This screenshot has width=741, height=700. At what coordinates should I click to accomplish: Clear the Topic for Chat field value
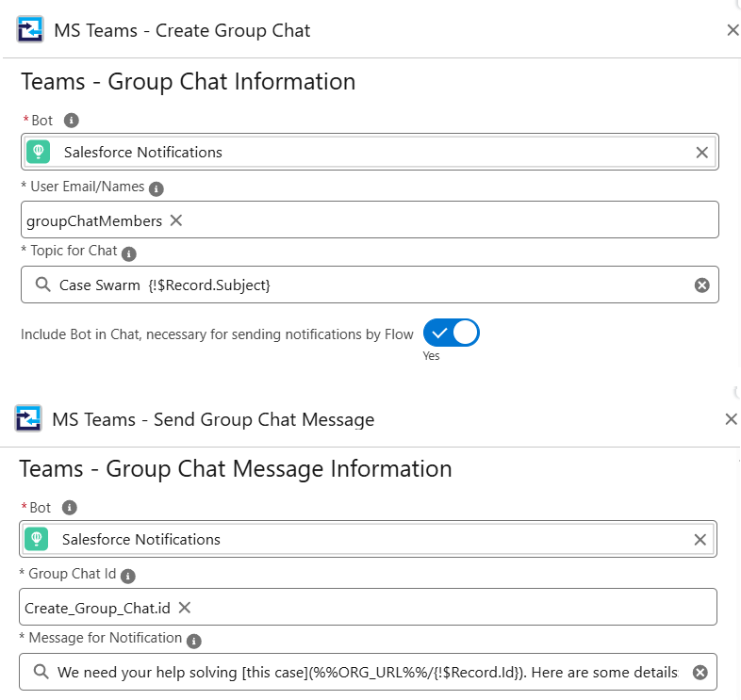pos(701,285)
